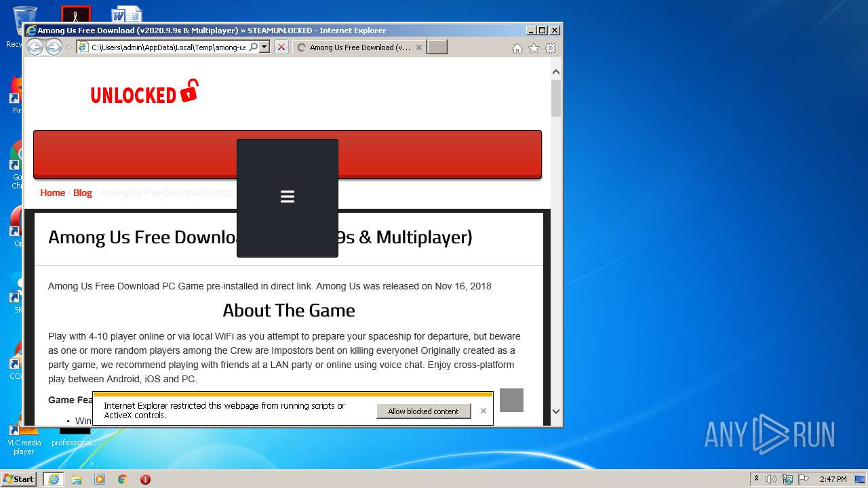Select the Word document desktop icon

[127, 15]
